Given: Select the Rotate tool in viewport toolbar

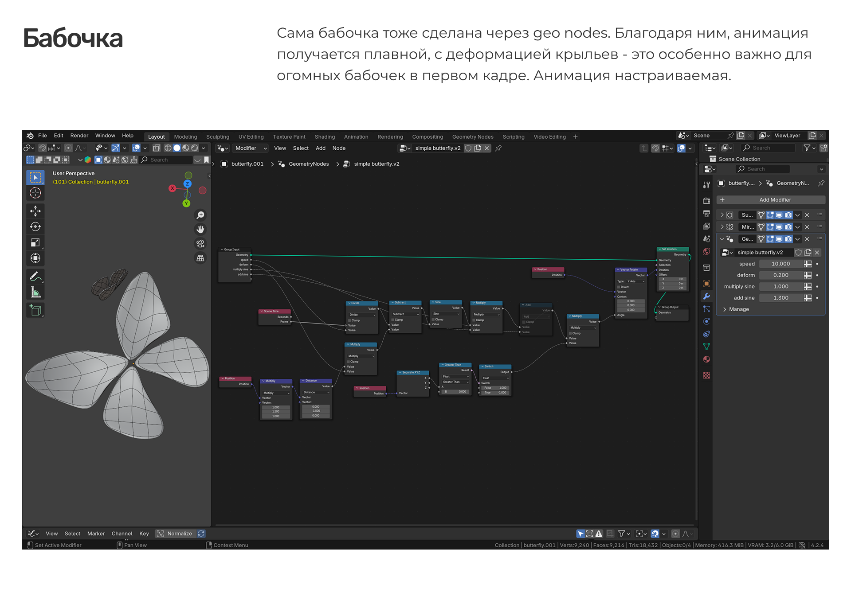Looking at the screenshot, I should pyautogui.click(x=35, y=227).
